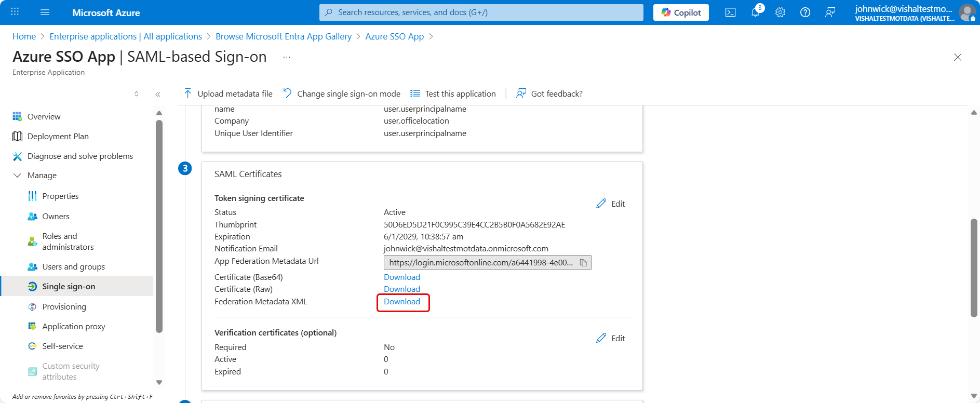Collapse the Manage section chevron
The width and height of the screenshot is (980, 403).
pos(17,176)
